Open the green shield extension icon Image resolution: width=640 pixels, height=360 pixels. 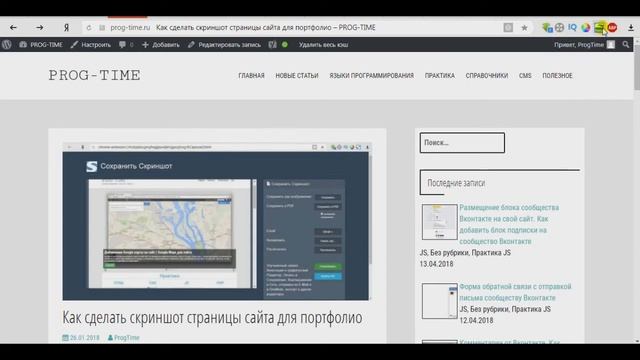547,28
